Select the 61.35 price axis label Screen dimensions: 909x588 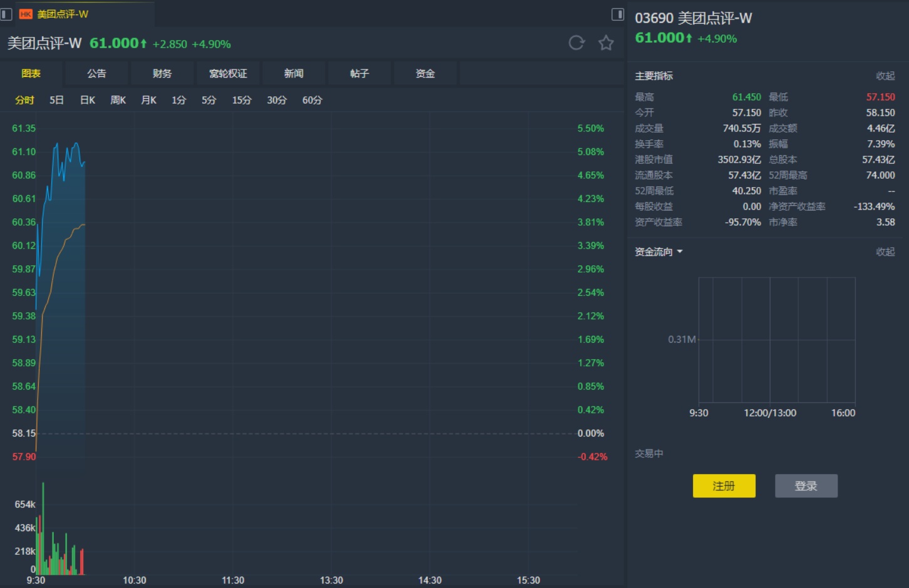(x=24, y=128)
